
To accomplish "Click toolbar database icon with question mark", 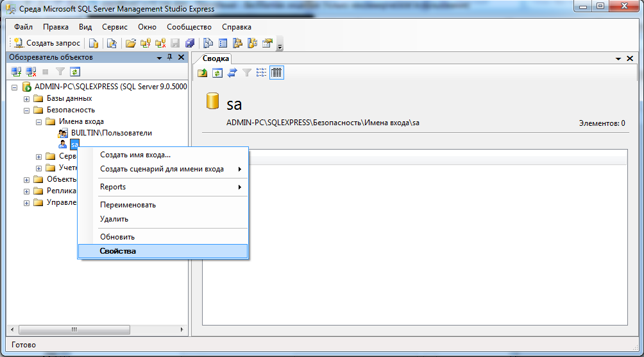I will [x=146, y=43].
